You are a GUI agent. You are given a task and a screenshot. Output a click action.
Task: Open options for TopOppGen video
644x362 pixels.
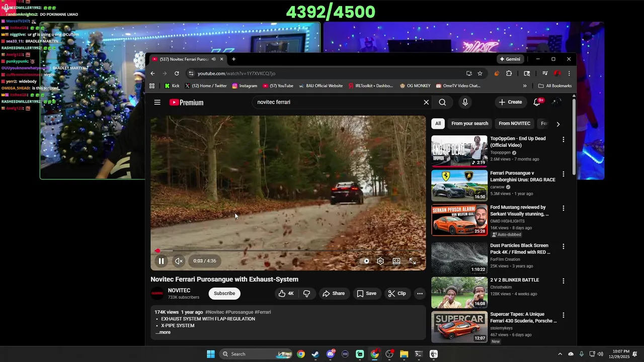(x=563, y=139)
